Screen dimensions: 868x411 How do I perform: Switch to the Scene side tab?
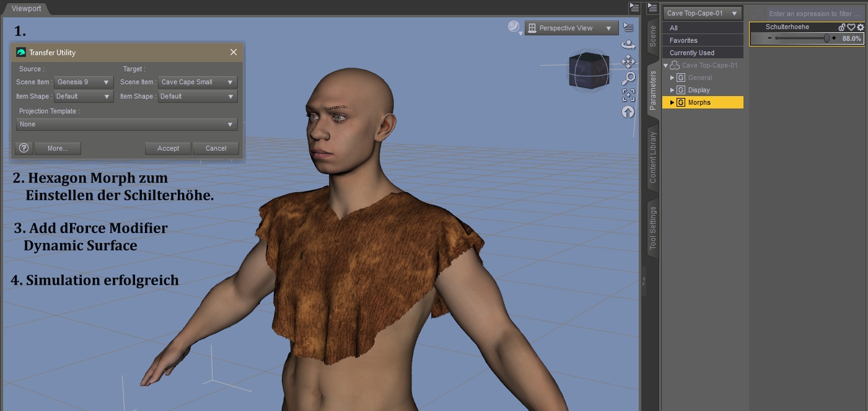click(x=652, y=37)
